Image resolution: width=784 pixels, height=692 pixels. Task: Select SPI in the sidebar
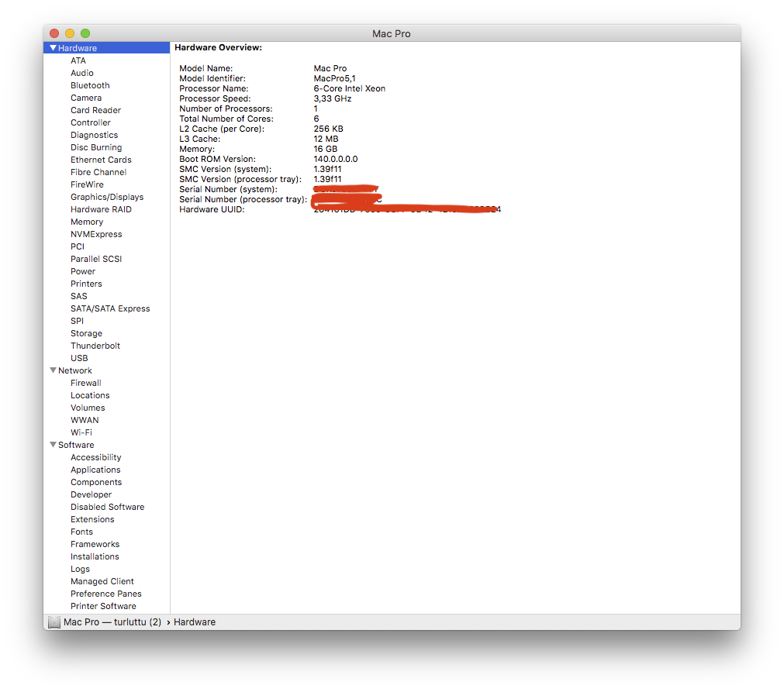77,321
